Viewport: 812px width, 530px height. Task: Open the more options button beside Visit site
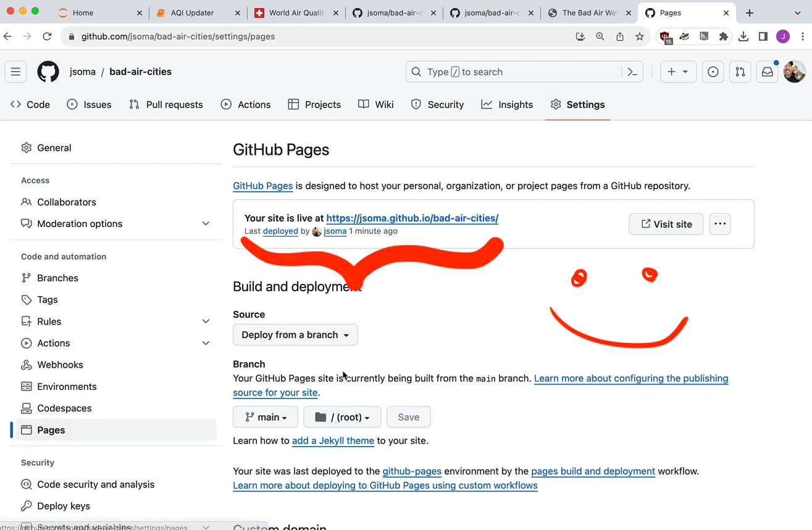pos(720,224)
